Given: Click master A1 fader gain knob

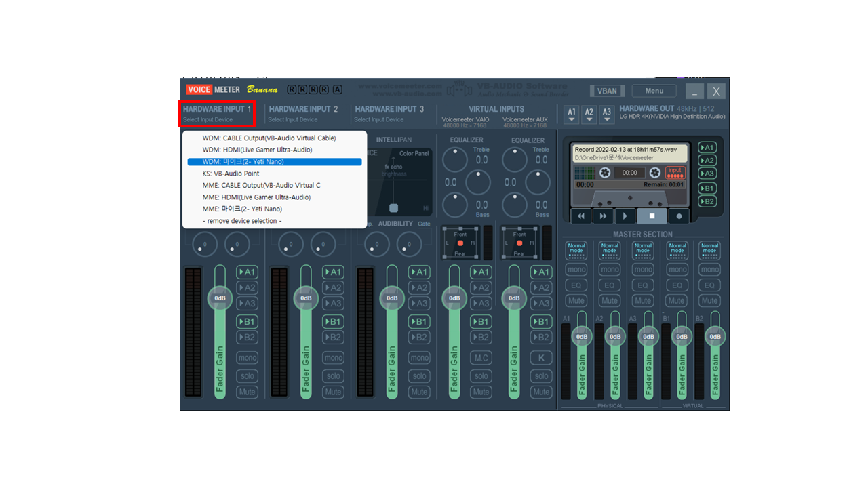Looking at the screenshot, I should point(582,337).
